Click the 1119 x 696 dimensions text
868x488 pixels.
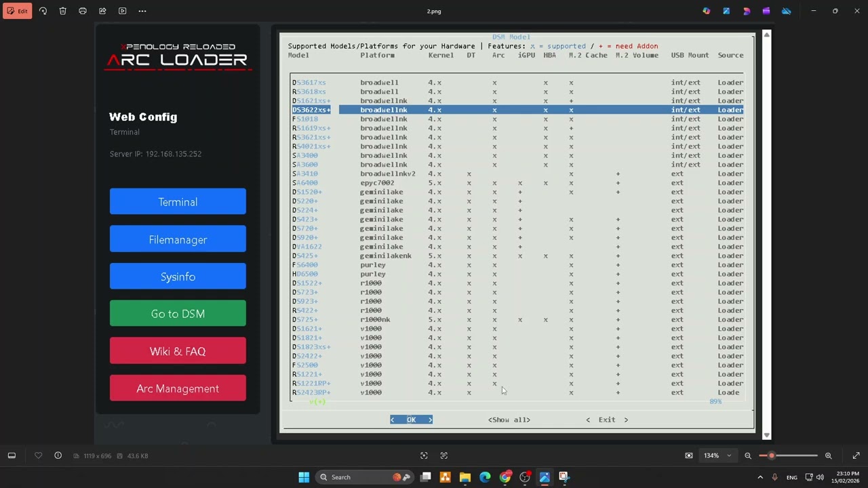tap(96, 455)
